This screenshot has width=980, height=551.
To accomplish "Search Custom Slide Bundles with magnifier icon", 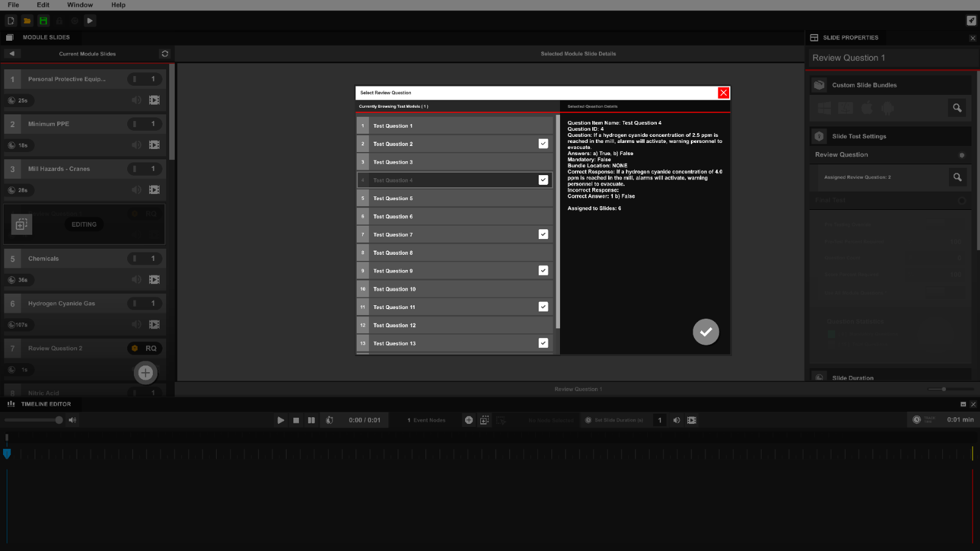I will pyautogui.click(x=957, y=108).
